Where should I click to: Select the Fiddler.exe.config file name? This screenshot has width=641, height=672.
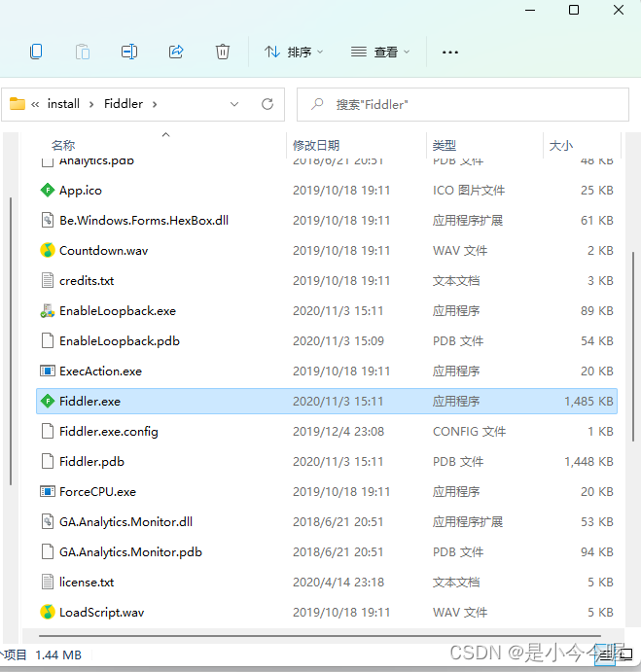[109, 432]
